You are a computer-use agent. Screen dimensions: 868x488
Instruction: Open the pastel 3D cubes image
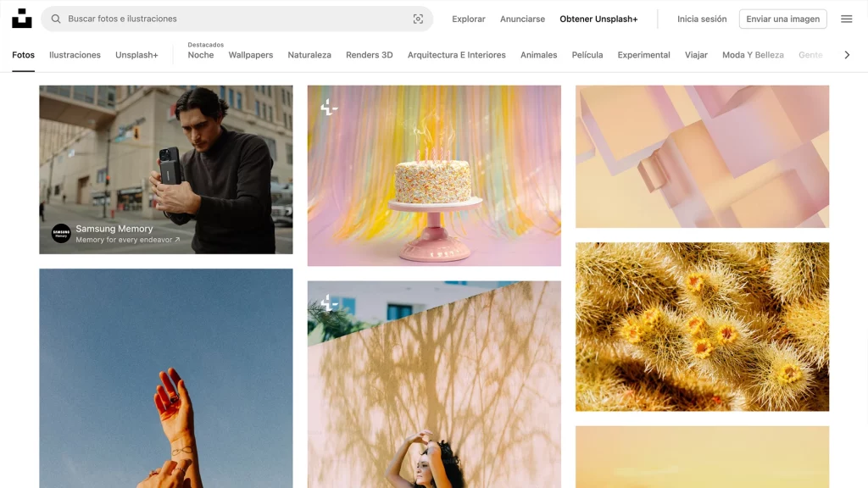pos(702,156)
